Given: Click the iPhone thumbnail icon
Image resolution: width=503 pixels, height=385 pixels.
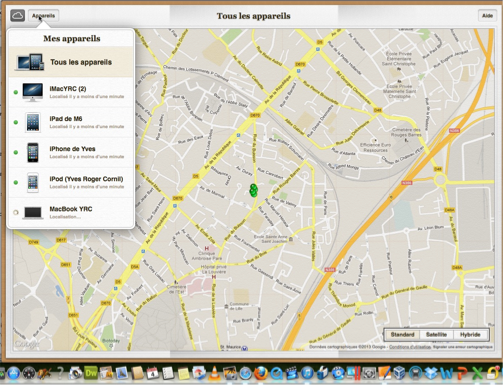Looking at the screenshot, I should click(x=33, y=152).
